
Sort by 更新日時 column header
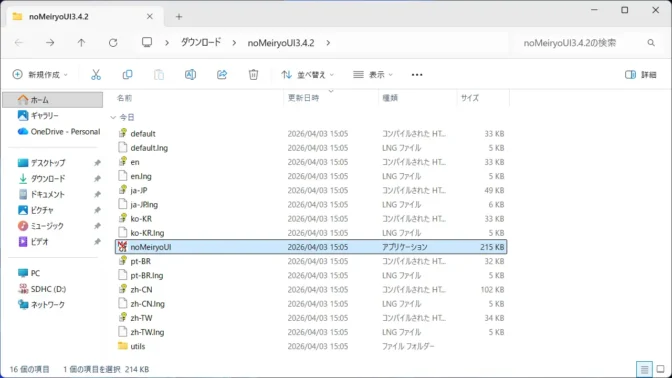(x=303, y=98)
